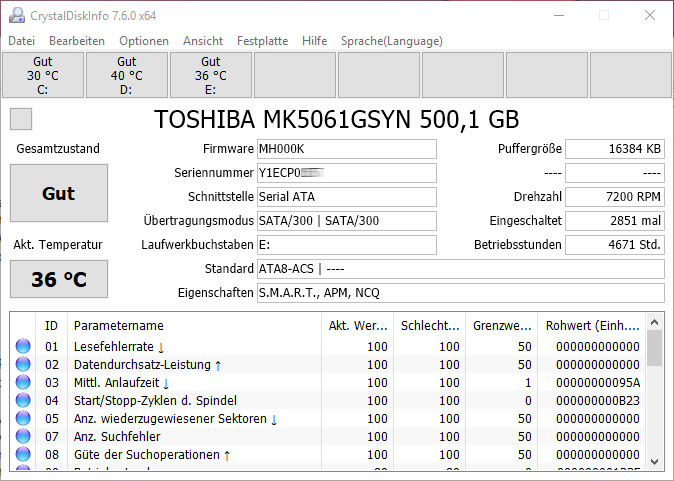The height and width of the screenshot is (481, 674).
Task: Click the Betriebsstunden field 4671 Std.
Action: [615, 245]
